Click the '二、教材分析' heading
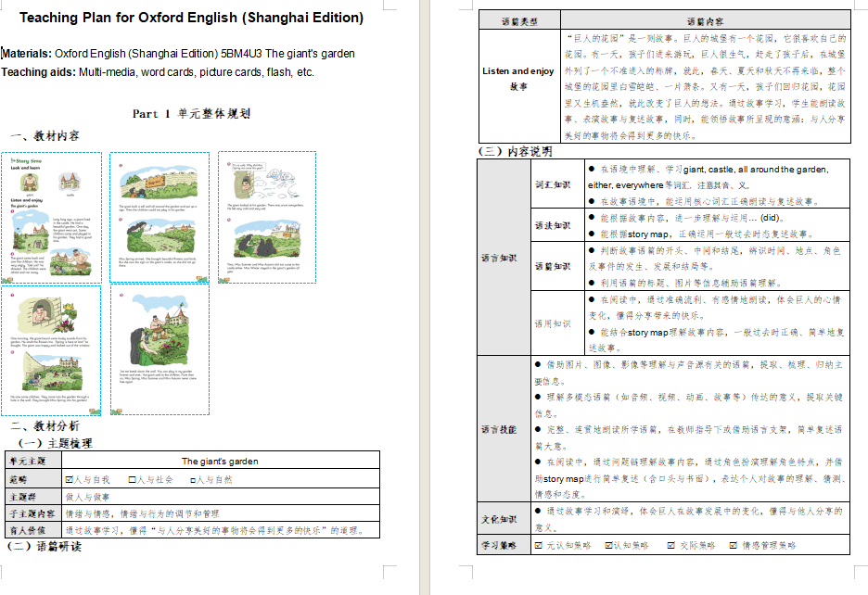 point(45,425)
